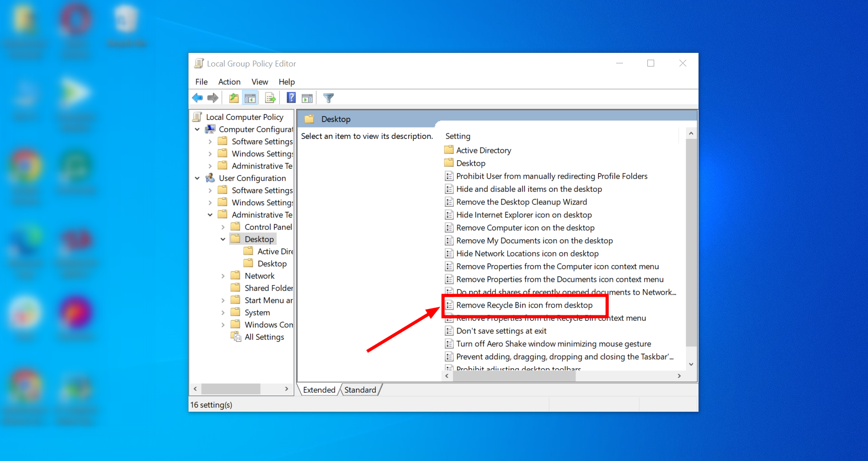Select Hide and disable all items setting
The image size is (868, 461).
click(529, 189)
